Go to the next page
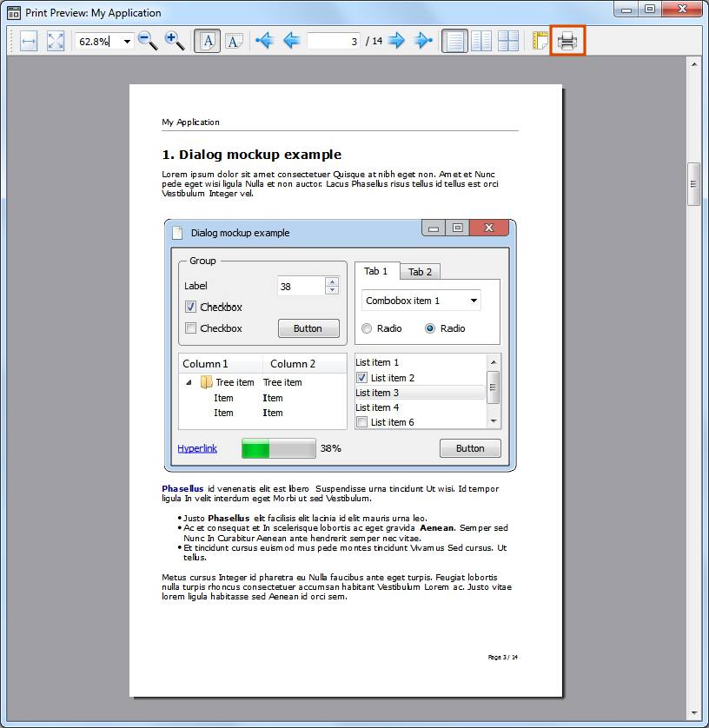 [396, 41]
